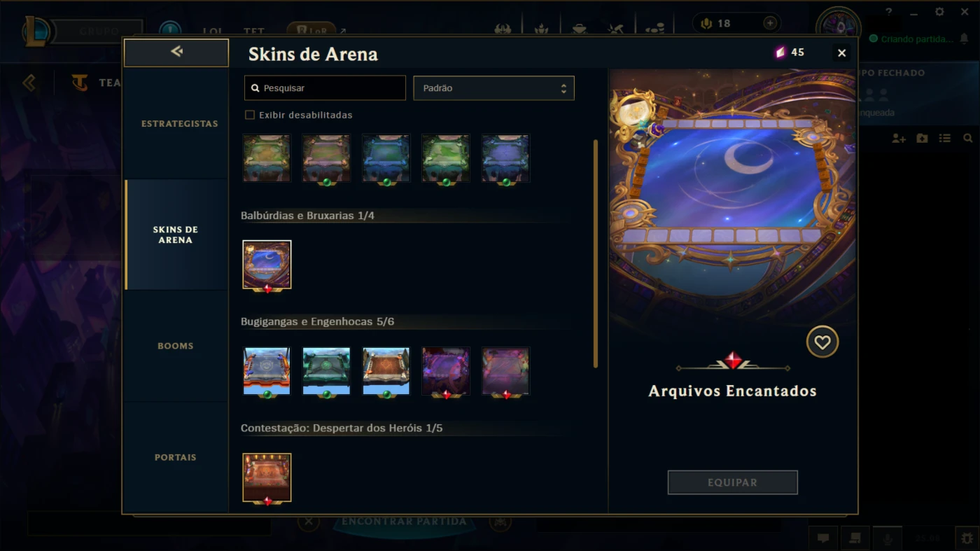The height and width of the screenshot is (551, 980).
Task: Click the microphone icon at bottom right
Action: click(x=888, y=538)
